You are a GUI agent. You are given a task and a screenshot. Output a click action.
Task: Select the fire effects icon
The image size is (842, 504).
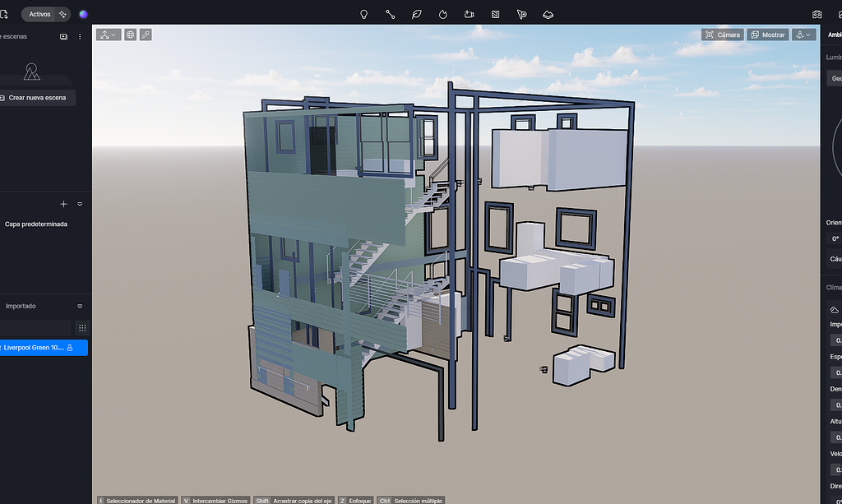coord(443,15)
